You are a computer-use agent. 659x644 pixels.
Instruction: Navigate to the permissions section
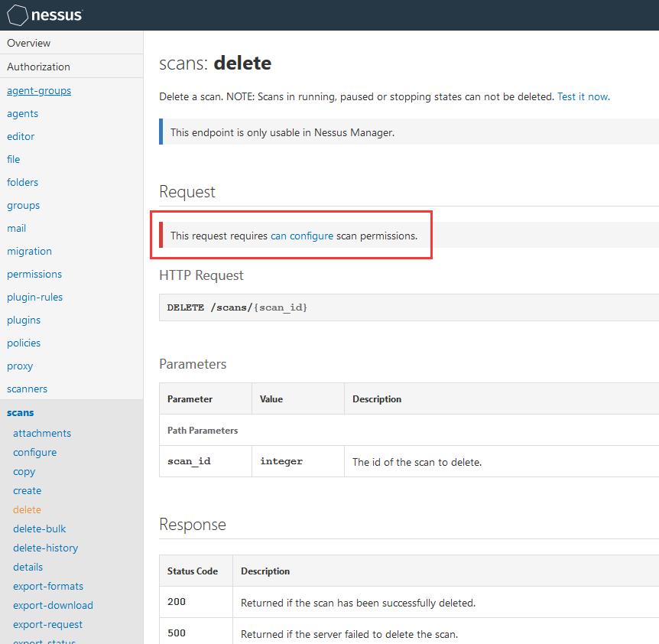(x=34, y=274)
